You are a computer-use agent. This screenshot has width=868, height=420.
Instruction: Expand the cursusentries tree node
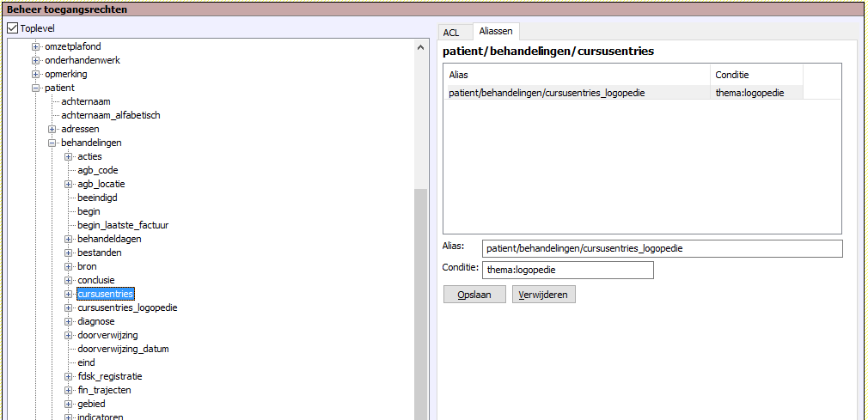[x=69, y=294]
